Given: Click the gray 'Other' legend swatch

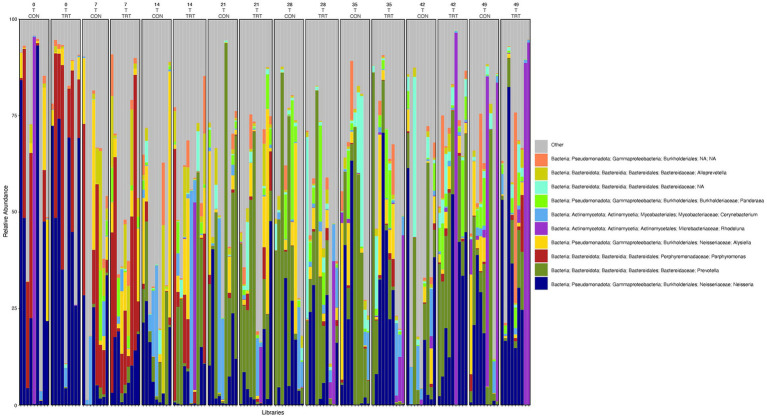Looking at the screenshot, I should (541, 145).
